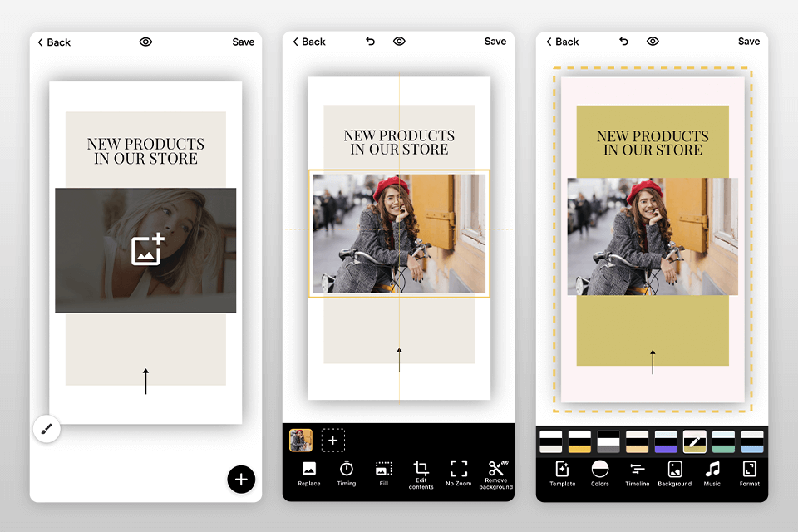Image resolution: width=798 pixels, height=532 pixels.
Task: Choose the yellow palette swatch
Action: pyautogui.click(x=579, y=441)
